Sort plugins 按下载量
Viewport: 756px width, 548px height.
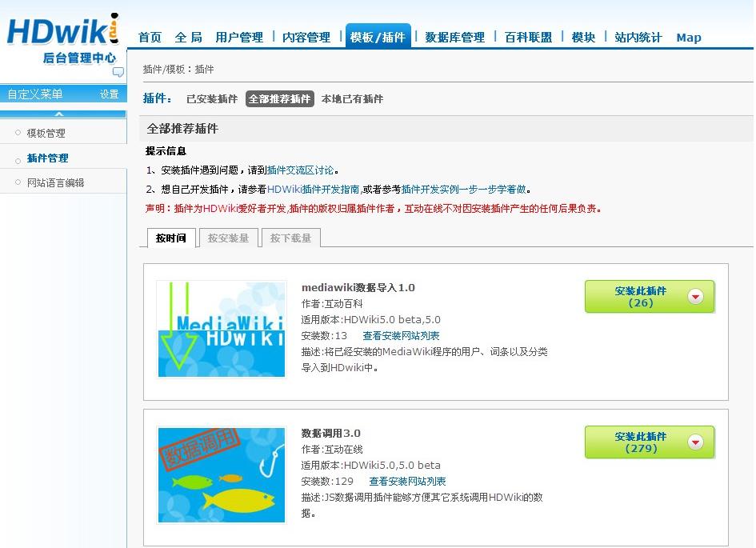click(290, 238)
